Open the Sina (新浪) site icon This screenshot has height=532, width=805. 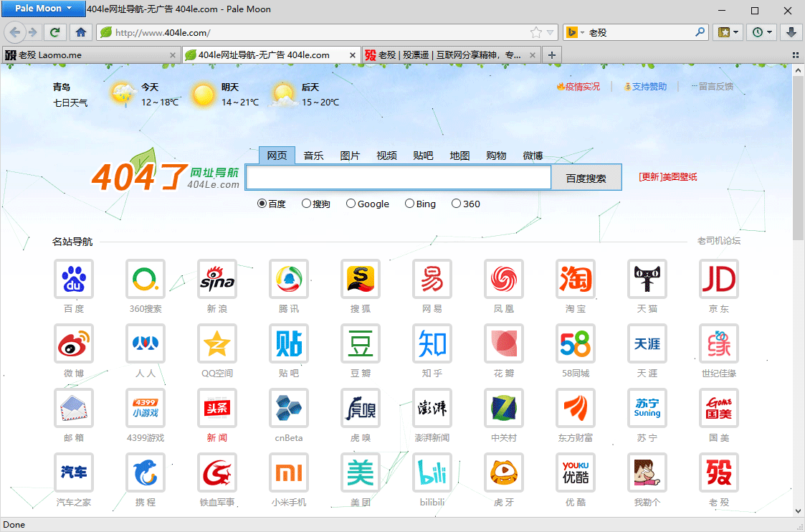point(217,279)
